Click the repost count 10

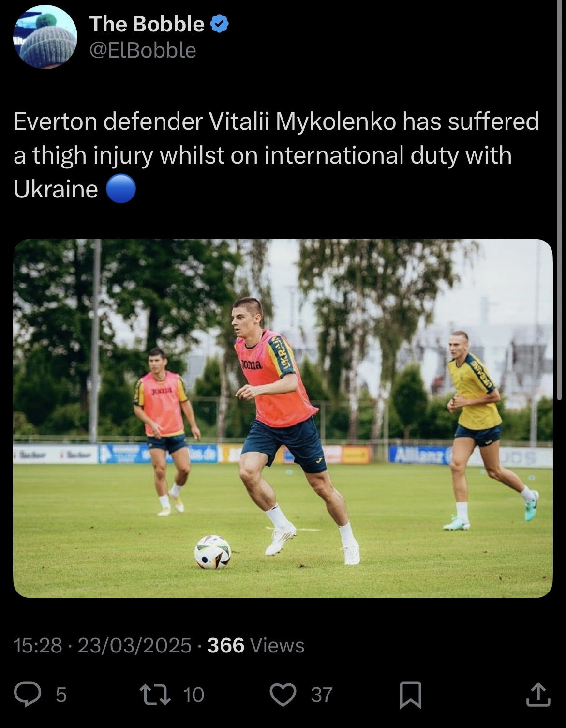pos(194,695)
